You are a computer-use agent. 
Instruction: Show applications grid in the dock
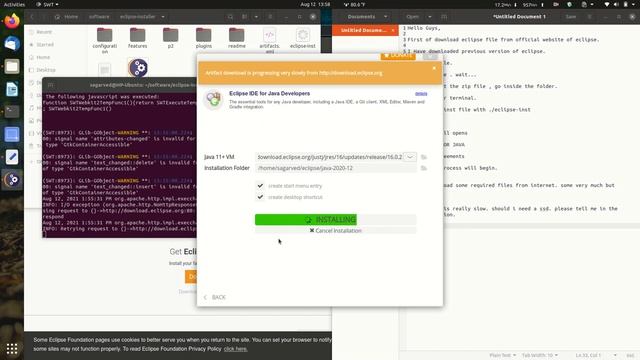click(x=12, y=349)
